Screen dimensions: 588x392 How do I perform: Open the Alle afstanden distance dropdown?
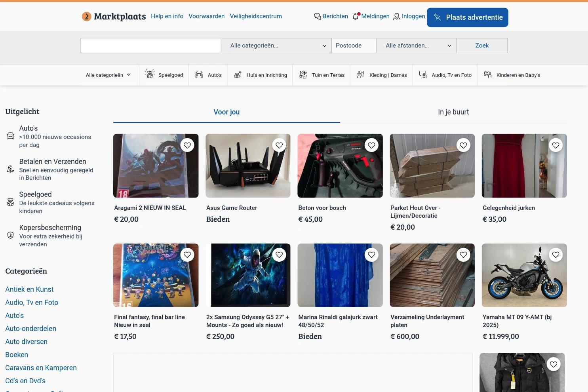coord(417,46)
